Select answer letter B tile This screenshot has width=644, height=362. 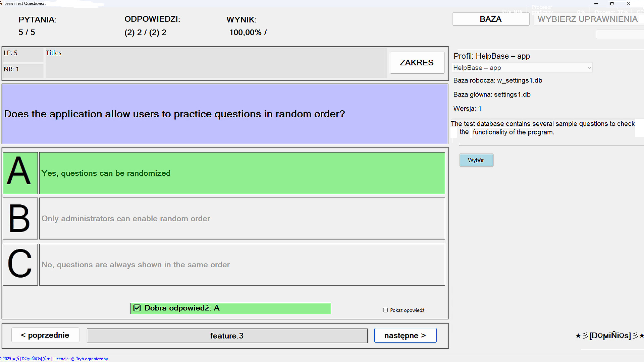20,219
